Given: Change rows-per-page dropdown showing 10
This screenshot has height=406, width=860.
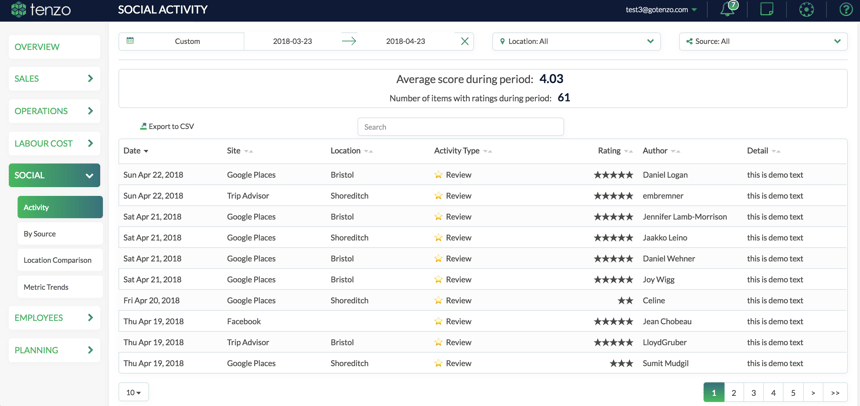Looking at the screenshot, I should coord(133,392).
